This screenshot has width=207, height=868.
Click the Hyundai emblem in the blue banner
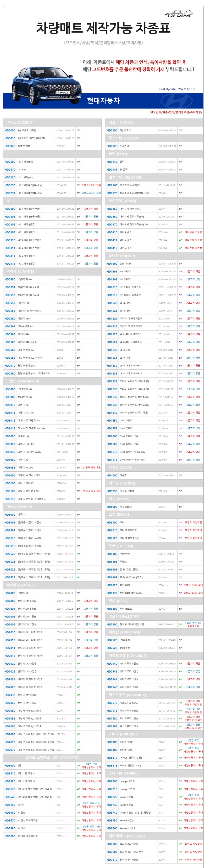click(x=176, y=101)
